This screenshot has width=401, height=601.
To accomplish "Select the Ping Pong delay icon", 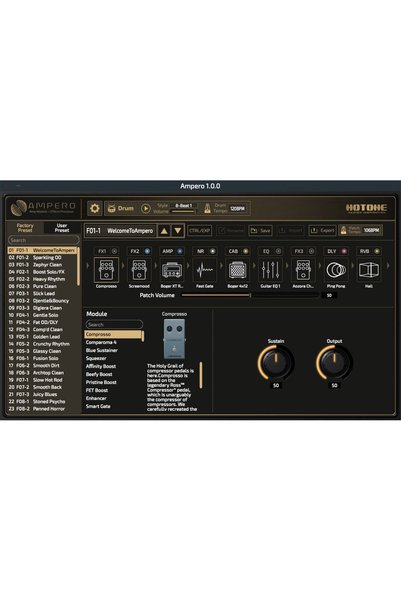I will [x=336, y=270].
